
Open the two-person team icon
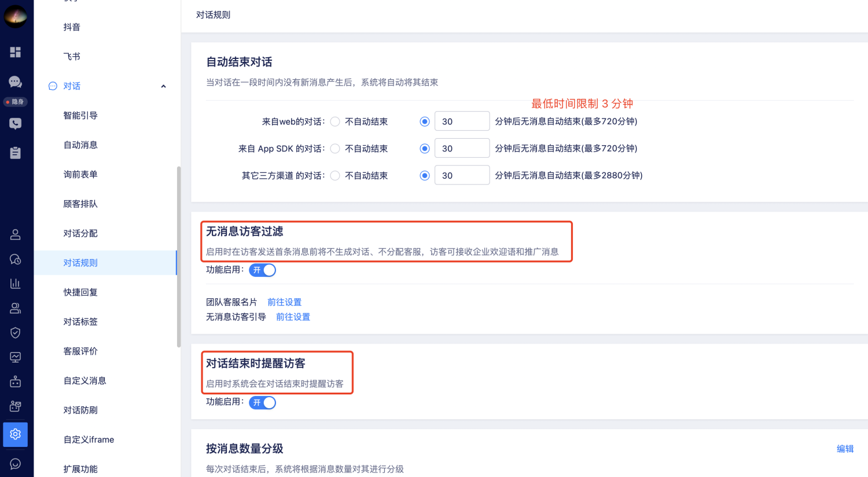pyautogui.click(x=16, y=308)
